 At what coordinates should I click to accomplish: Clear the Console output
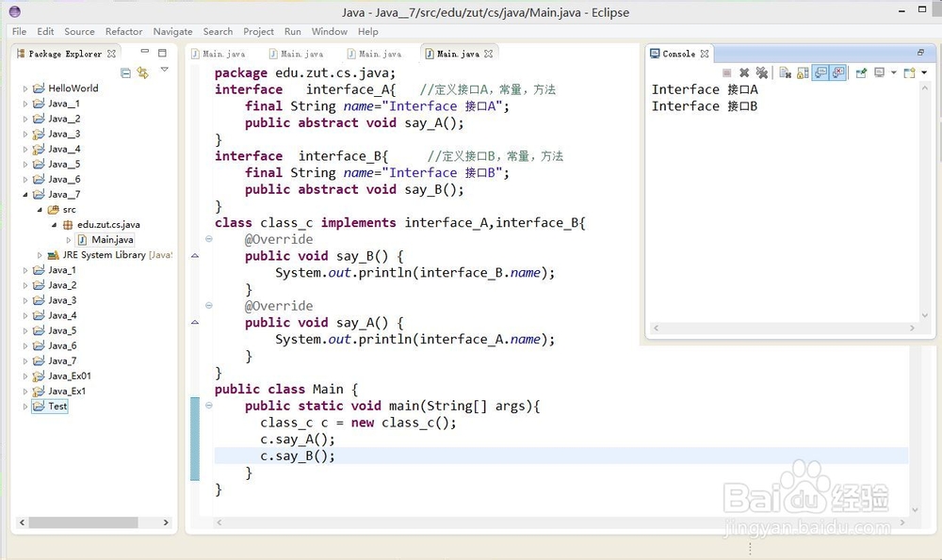785,72
